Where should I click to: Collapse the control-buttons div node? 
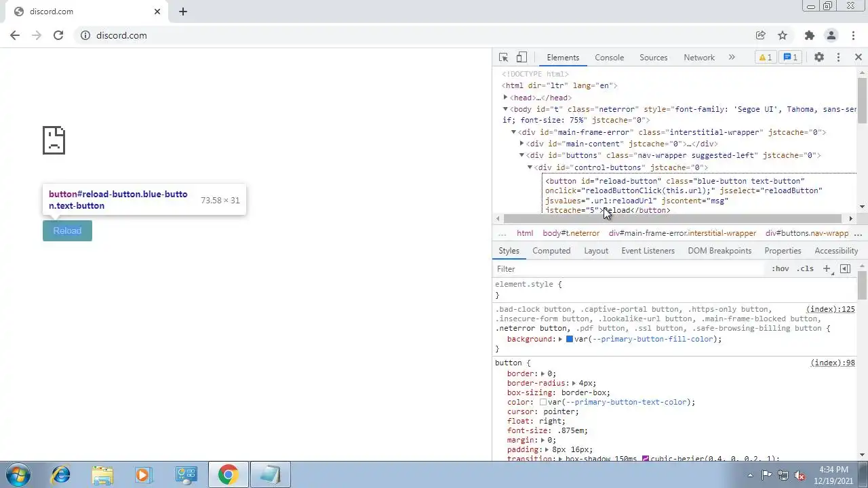click(530, 167)
